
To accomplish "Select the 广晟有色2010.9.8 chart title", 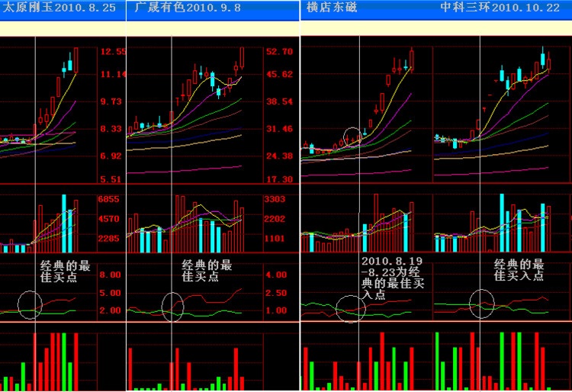I will (188, 8).
